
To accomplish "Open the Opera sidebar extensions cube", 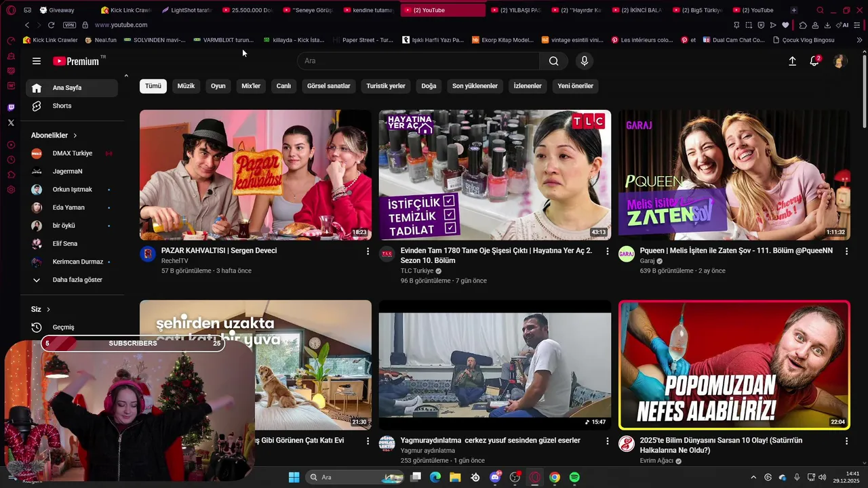I will [x=11, y=175].
